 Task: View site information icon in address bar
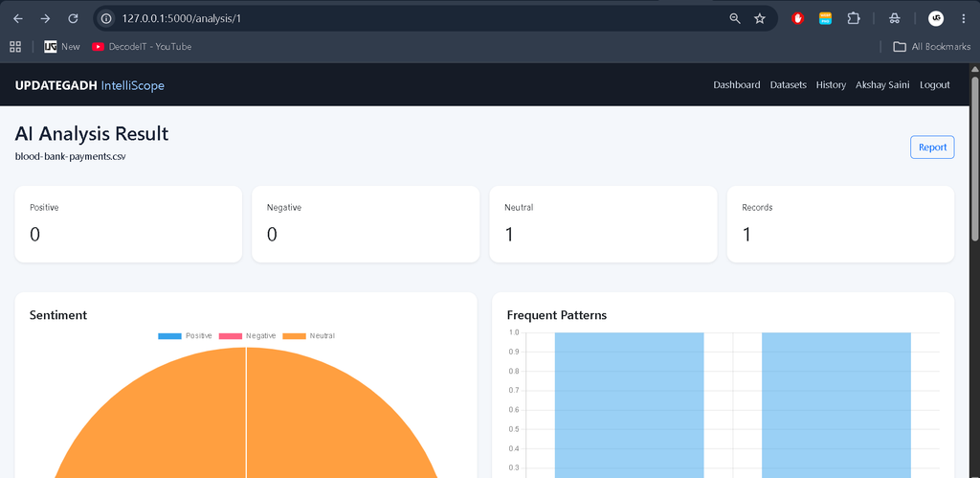[106, 19]
